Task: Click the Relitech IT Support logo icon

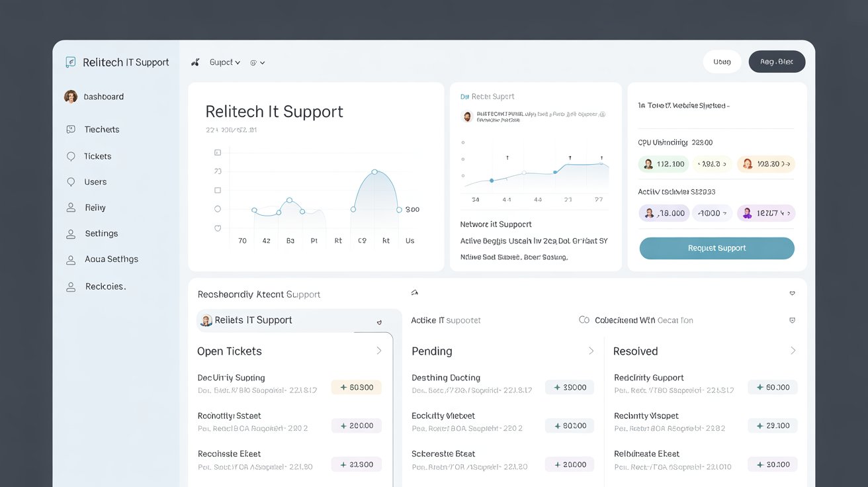Action: 71,62
